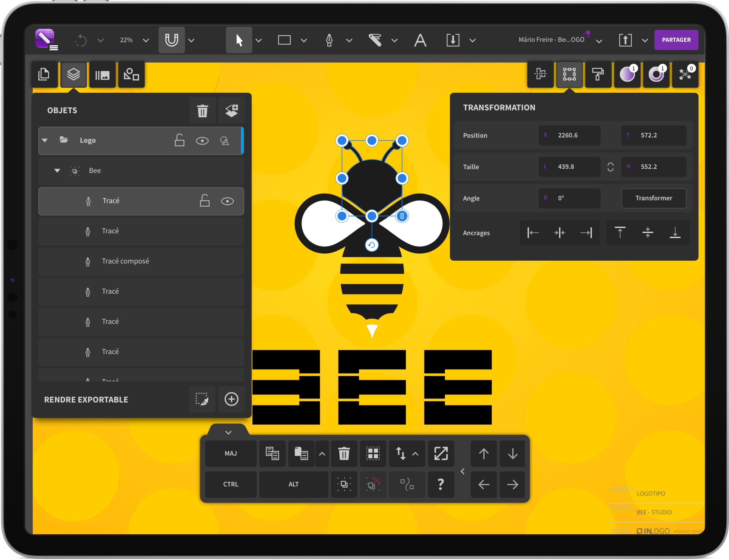Viewport: 729px width, 560px height.
Task: Lock the Logo group
Action: tap(180, 140)
